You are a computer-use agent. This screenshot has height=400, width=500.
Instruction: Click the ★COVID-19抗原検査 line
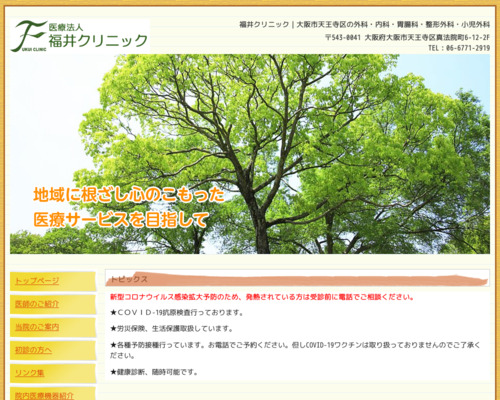click(x=177, y=313)
